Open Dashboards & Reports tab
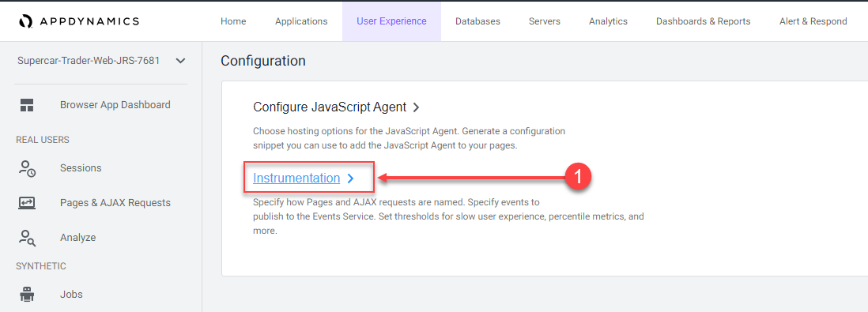Image resolution: width=868 pixels, height=312 pixels. point(703,21)
